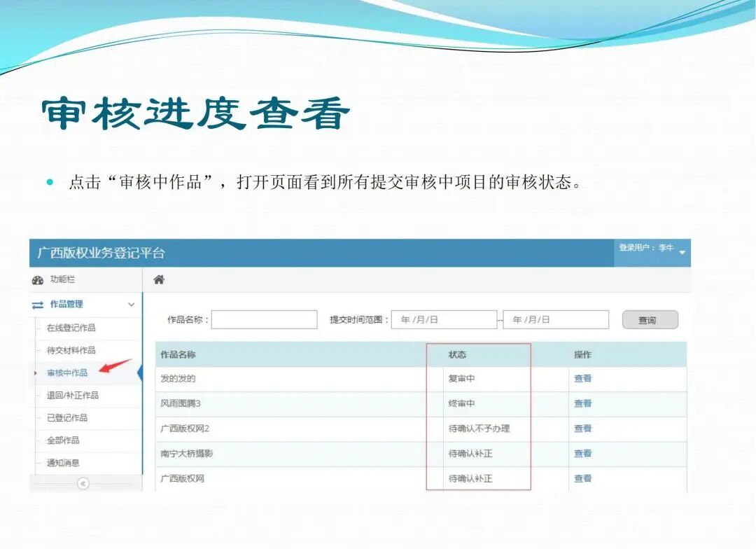Click the home icon above the search area

pyautogui.click(x=159, y=279)
